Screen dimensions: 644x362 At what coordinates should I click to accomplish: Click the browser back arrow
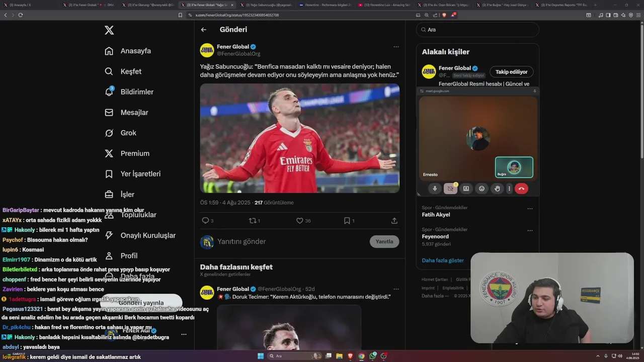(x=6, y=15)
